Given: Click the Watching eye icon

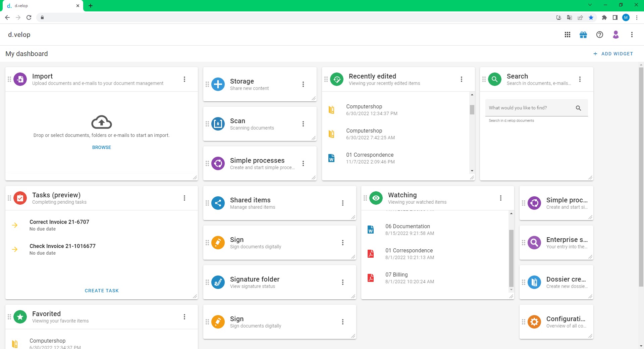Looking at the screenshot, I should (376, 198).
